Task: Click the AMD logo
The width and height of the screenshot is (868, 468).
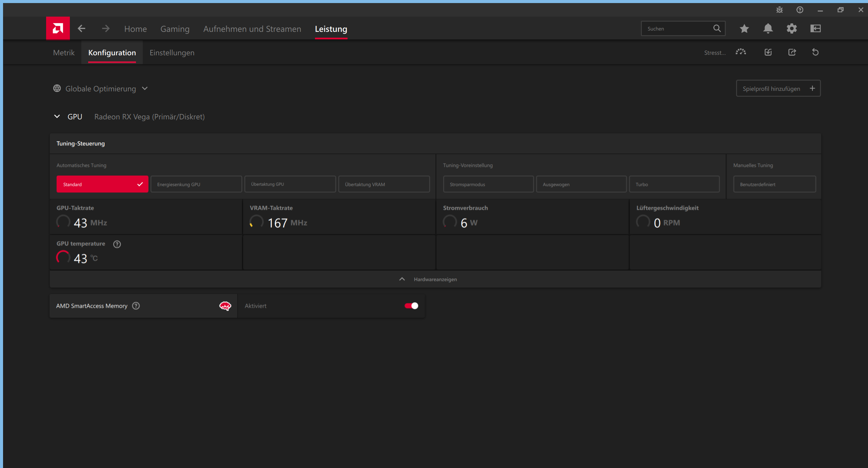Action: [x=58, y=28]
